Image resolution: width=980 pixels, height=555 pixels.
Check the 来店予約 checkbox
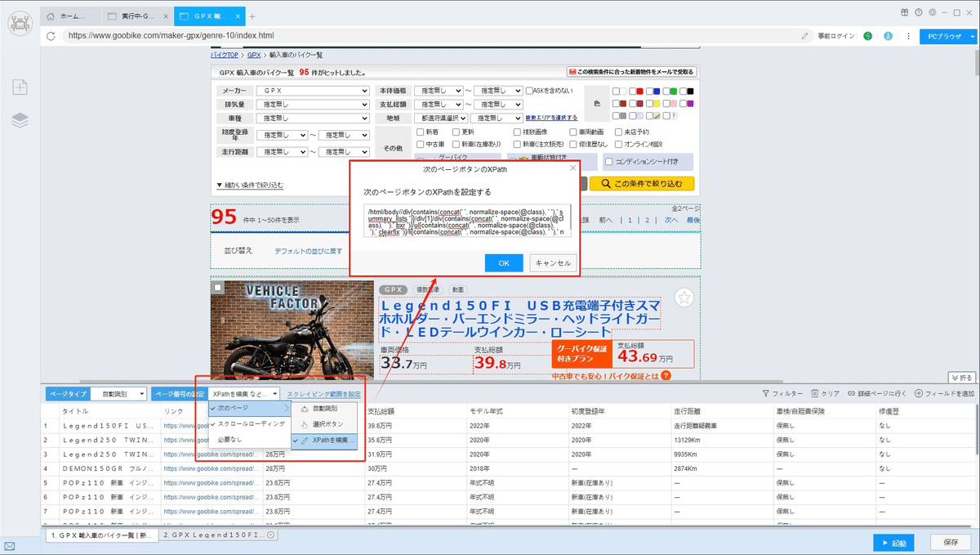coord(617,132)
